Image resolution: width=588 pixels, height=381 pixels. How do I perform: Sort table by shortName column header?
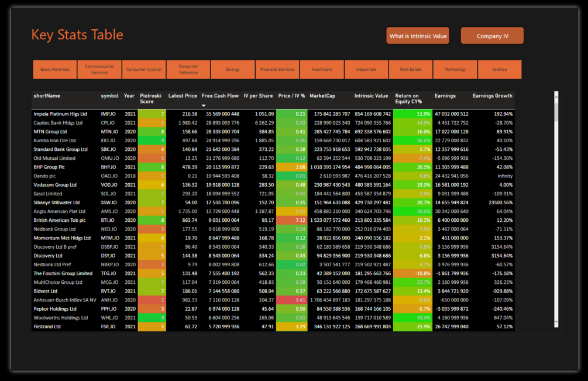47,96
